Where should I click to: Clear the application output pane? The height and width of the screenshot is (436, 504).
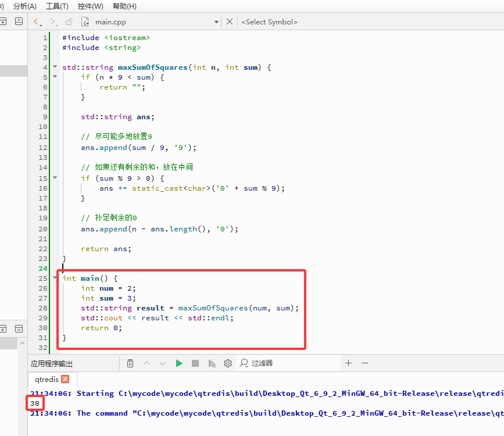coord(130,363)
